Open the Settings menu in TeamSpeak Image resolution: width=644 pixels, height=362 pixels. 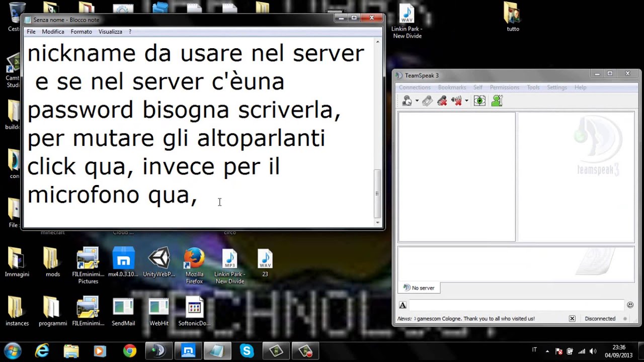557,87
